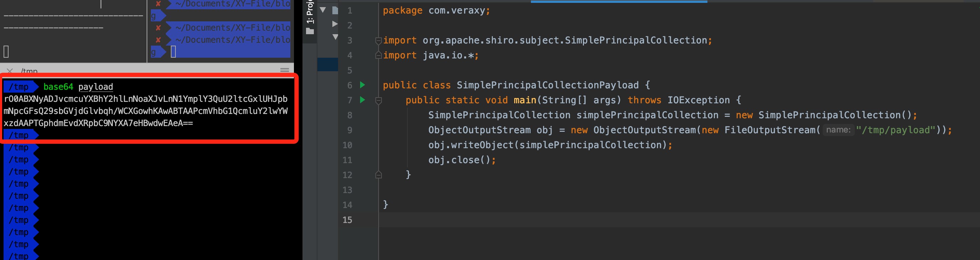Viewport: 980px width, 260px height.
Task: Click the "/tmp/payload" string literal
Action: (x=895, y=130)
